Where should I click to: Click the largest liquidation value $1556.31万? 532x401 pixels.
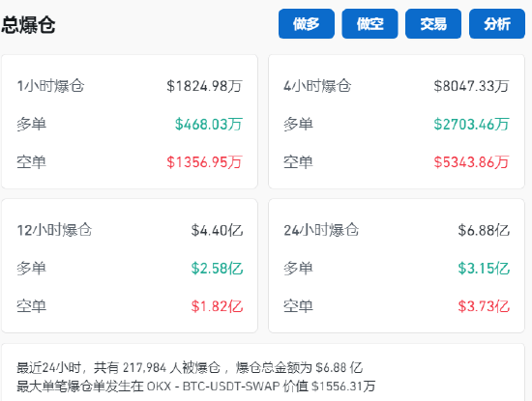(343, 387)
